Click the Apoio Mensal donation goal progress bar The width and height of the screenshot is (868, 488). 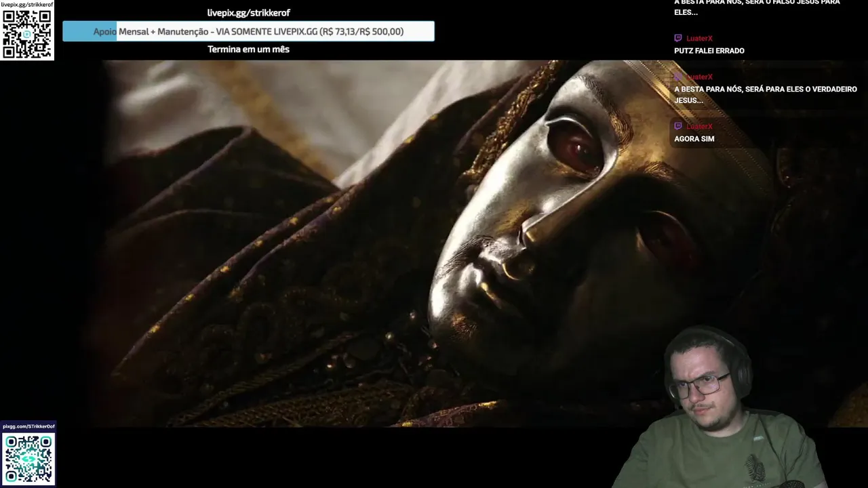point(248,31)
